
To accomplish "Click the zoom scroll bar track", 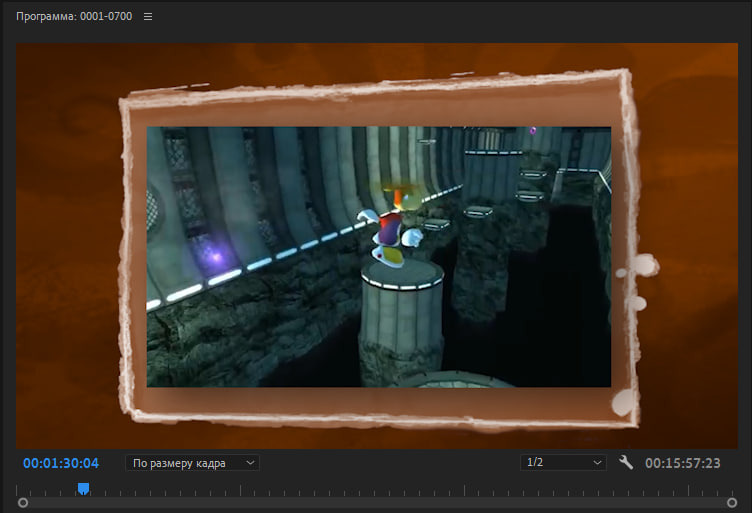I will tap(376, 503).
